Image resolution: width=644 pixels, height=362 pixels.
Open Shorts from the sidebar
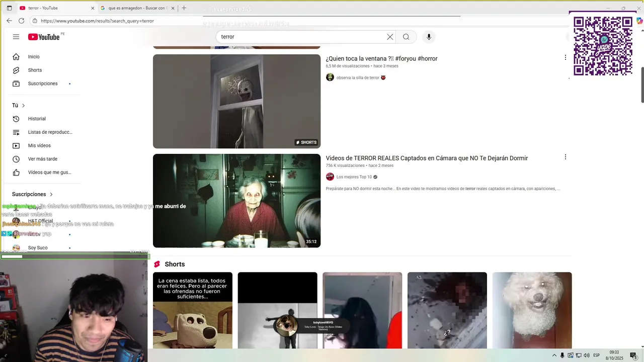click(35, 70)
